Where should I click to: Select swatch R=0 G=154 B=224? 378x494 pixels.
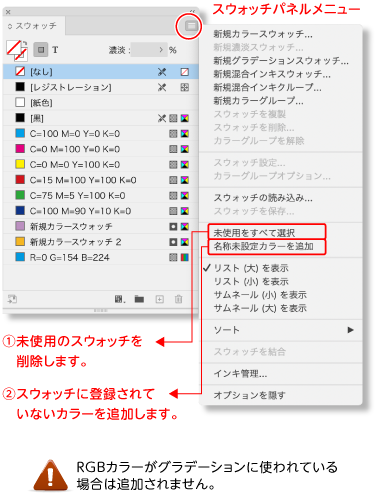pyautogui.click(x=101, y=257)
